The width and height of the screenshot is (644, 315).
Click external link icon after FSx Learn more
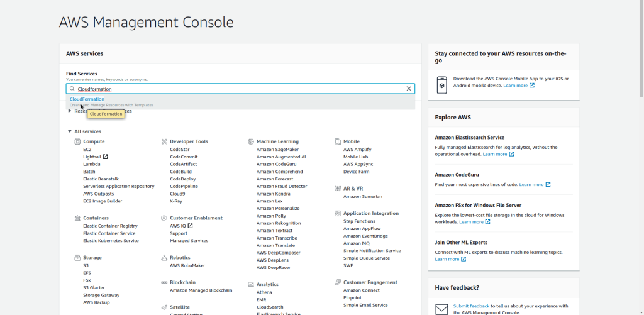pyautogui.click(x=487, y=222)
